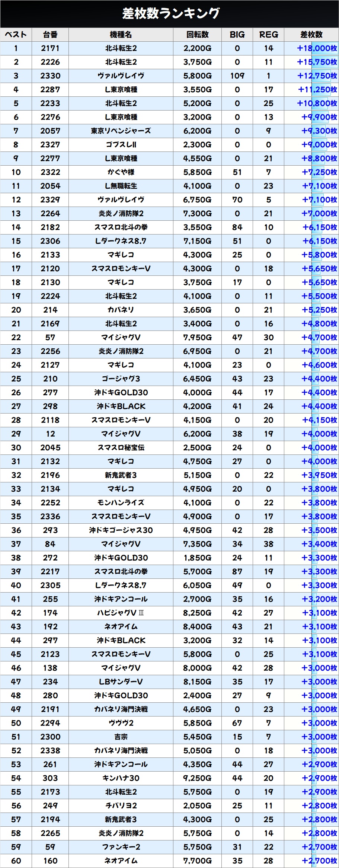Click the +18,000枚 difference value
This screenshot has height=868, width=339.
pyautogui.click(x=317, y=48)
